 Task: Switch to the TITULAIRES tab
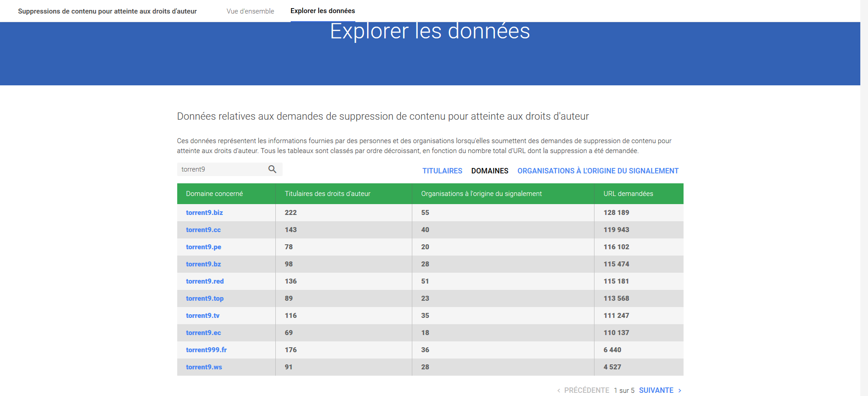tap(442, 171)
